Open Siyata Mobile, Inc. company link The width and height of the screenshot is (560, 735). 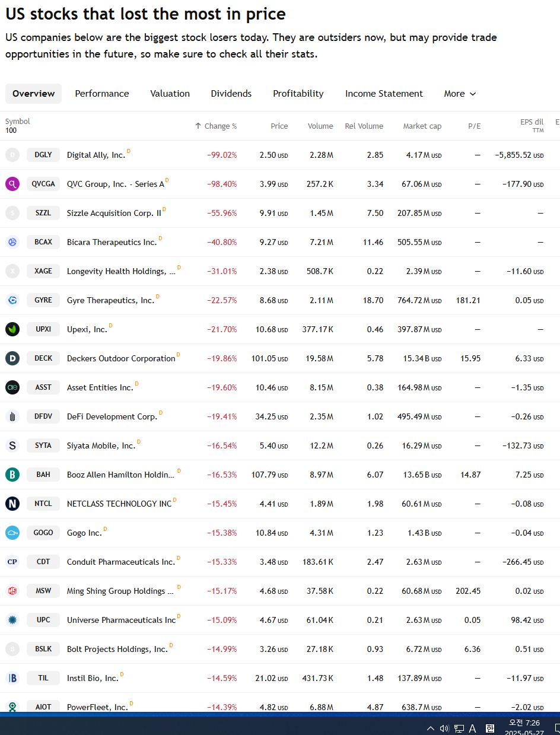101,446
